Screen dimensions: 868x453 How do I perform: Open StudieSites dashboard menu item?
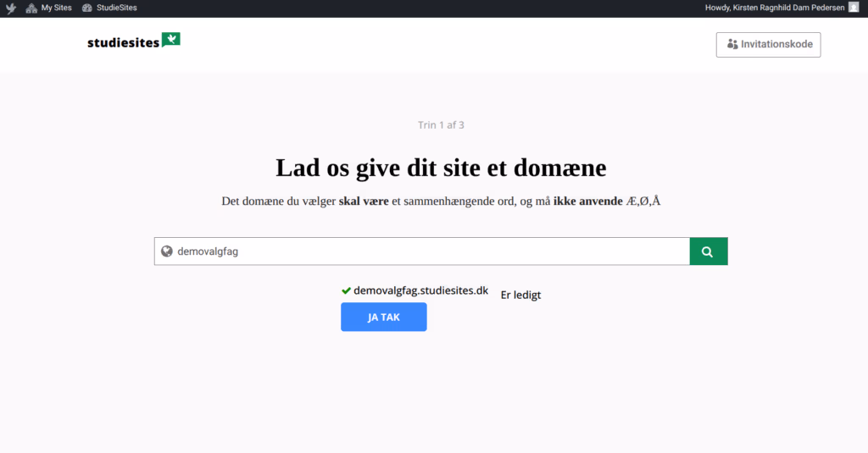pos(109,8)
